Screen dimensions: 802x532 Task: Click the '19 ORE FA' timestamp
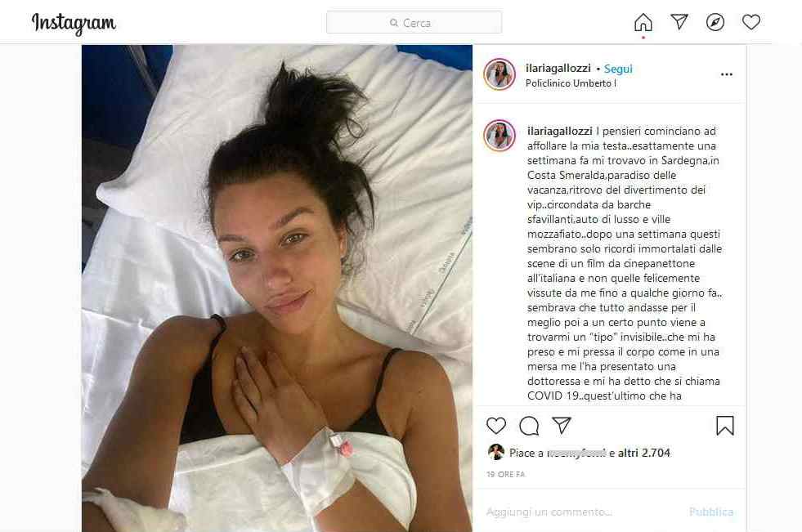505,474
